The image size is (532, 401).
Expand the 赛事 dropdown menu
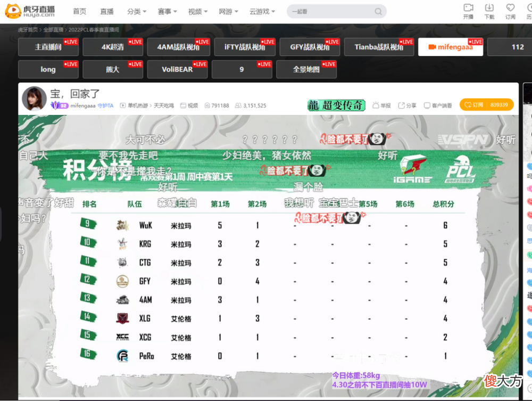tap(167, 12)
